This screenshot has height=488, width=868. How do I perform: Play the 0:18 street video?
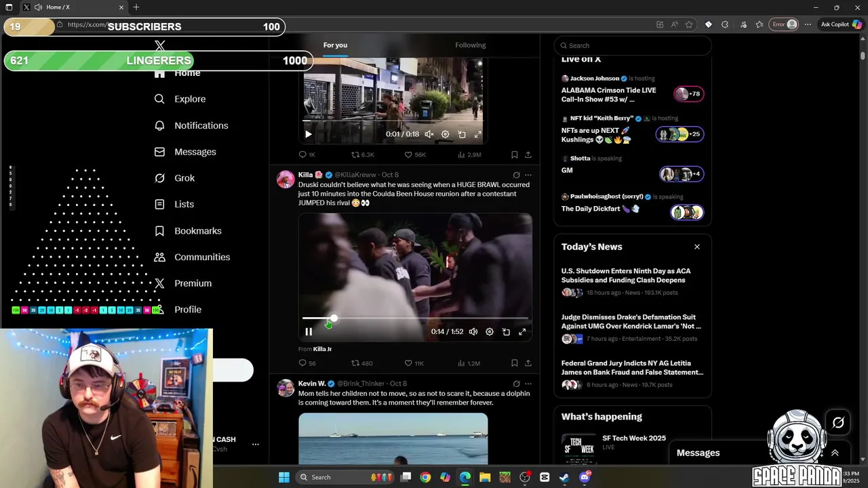coord(309,134)
